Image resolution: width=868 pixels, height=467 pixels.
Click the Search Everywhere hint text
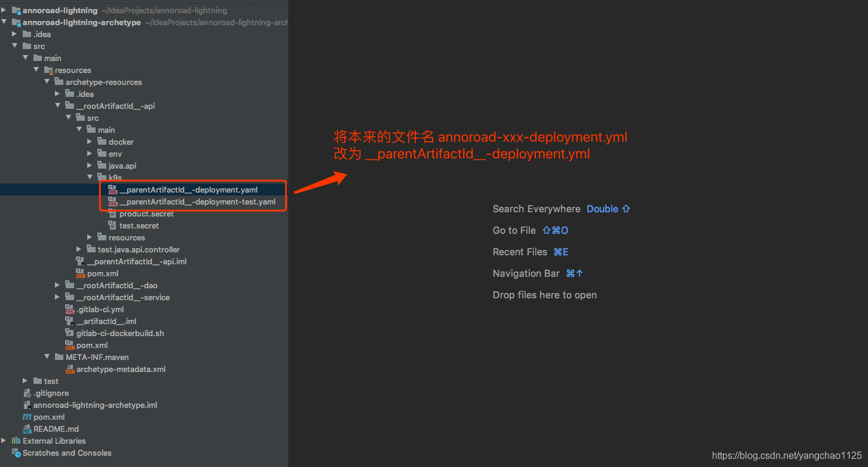pyautogui.click(x=536, y=209)
